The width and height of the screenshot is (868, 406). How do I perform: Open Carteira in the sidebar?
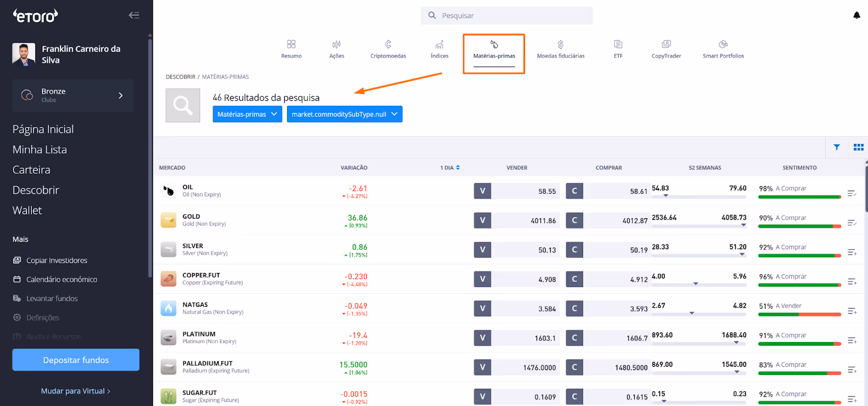coord(31,170)
